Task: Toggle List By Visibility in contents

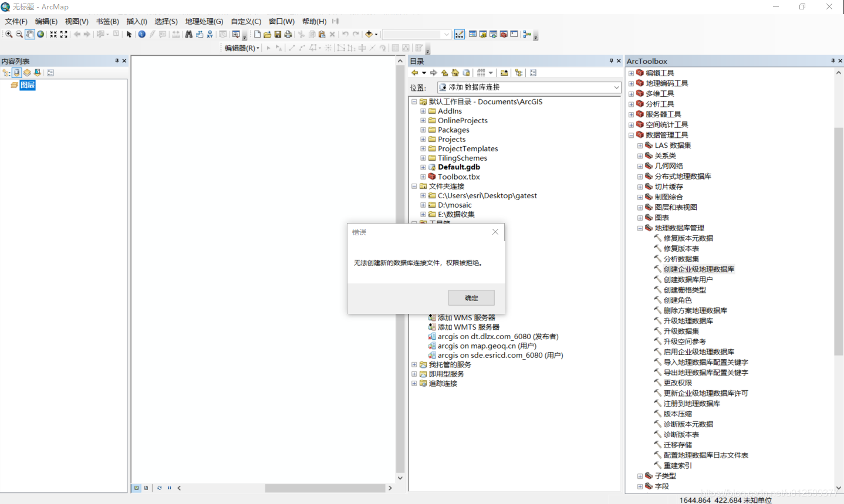Action: click(27, 73)
